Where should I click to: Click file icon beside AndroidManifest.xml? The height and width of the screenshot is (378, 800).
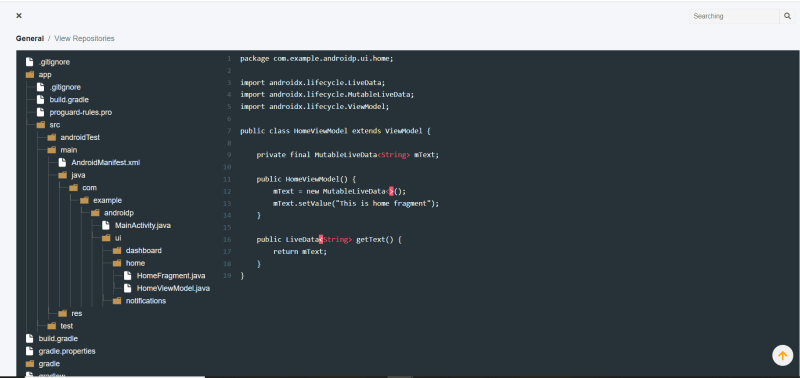62,163
